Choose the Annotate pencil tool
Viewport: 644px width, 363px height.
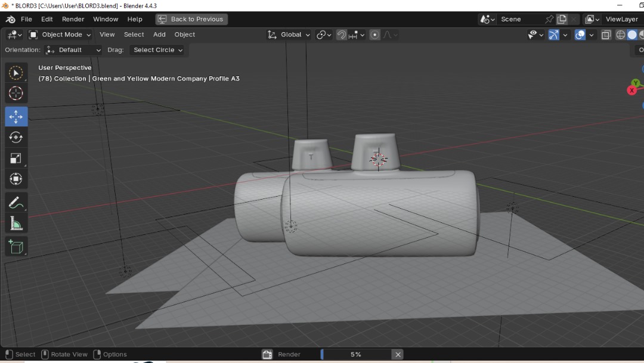pyautogui.click(x=16, y=203)
